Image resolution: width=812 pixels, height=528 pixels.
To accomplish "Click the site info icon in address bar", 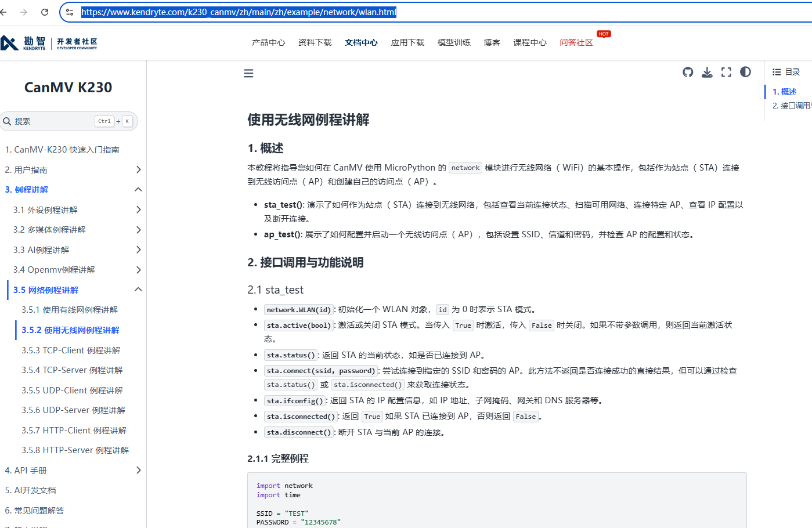I will (x=70, y=12).
